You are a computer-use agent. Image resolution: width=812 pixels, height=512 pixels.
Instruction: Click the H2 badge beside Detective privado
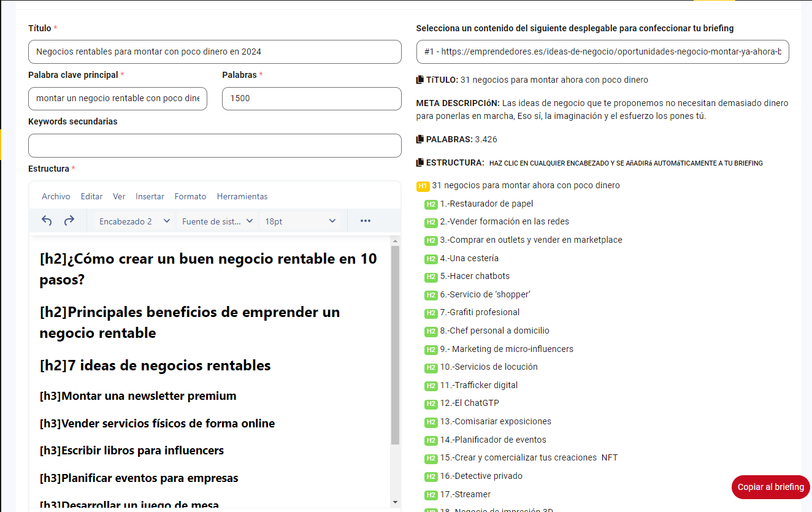point(431,476)
